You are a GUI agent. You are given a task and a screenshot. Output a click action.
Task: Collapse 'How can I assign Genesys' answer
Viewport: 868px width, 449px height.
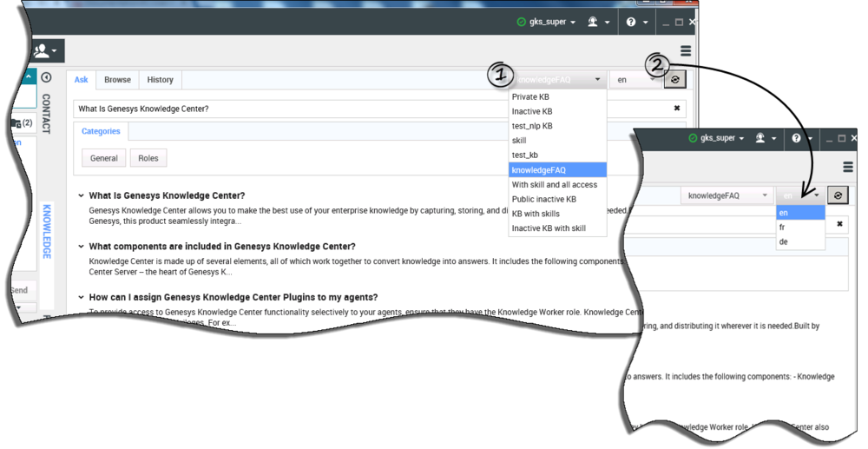pos(82,297)
